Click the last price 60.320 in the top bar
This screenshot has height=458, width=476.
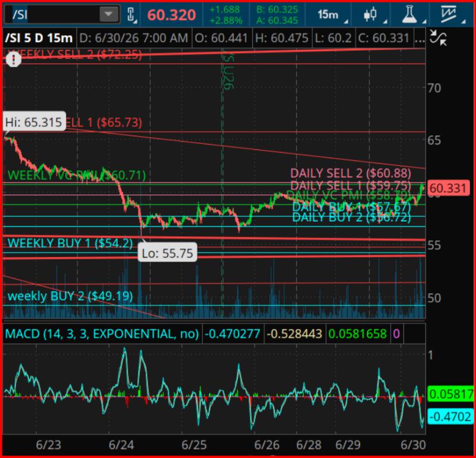pos(171,15)
